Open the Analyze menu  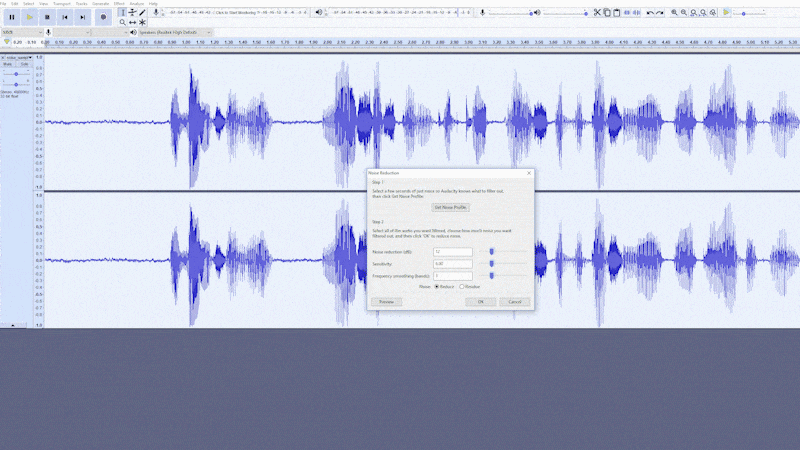click(x=137, y=4)
